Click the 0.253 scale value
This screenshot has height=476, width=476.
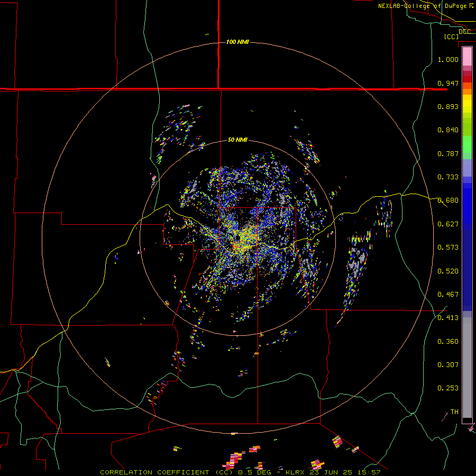tap(448, 388)
